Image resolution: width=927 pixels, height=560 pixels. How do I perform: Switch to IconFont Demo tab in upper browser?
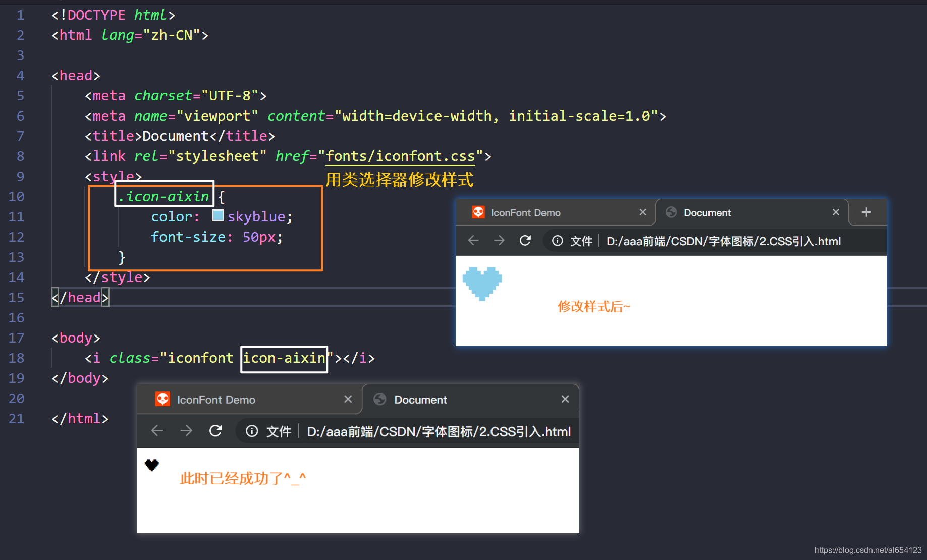click(x=555, y=212)
